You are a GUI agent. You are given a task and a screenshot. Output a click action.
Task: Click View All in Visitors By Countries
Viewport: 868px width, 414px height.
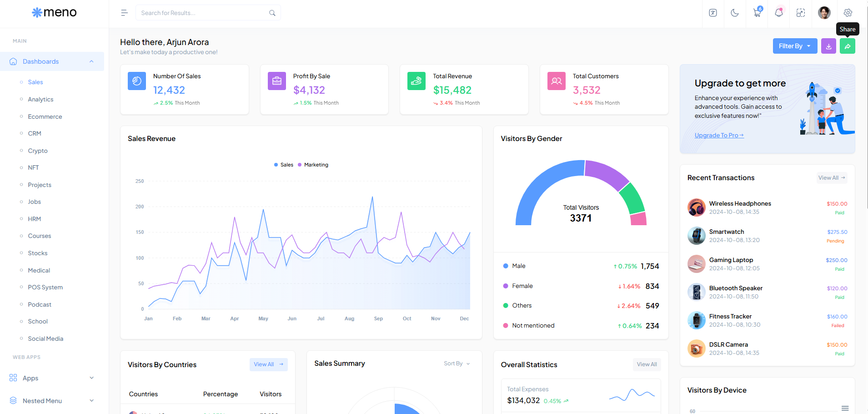click(268, 364)
